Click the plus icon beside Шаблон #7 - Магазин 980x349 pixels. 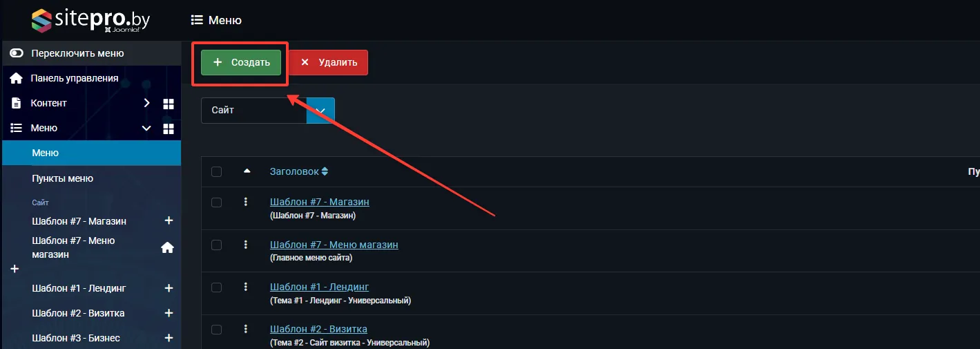click(168, 221)
